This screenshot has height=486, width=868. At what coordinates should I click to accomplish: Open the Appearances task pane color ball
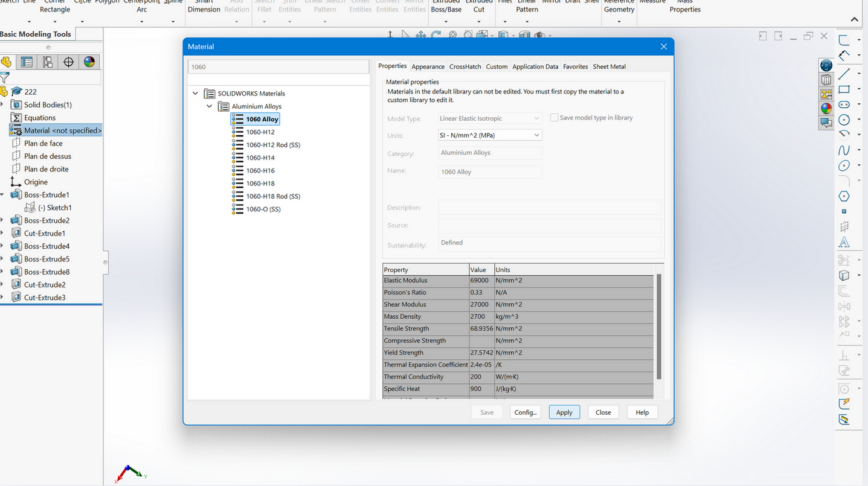pyautogui.click(x=826, y=109)
